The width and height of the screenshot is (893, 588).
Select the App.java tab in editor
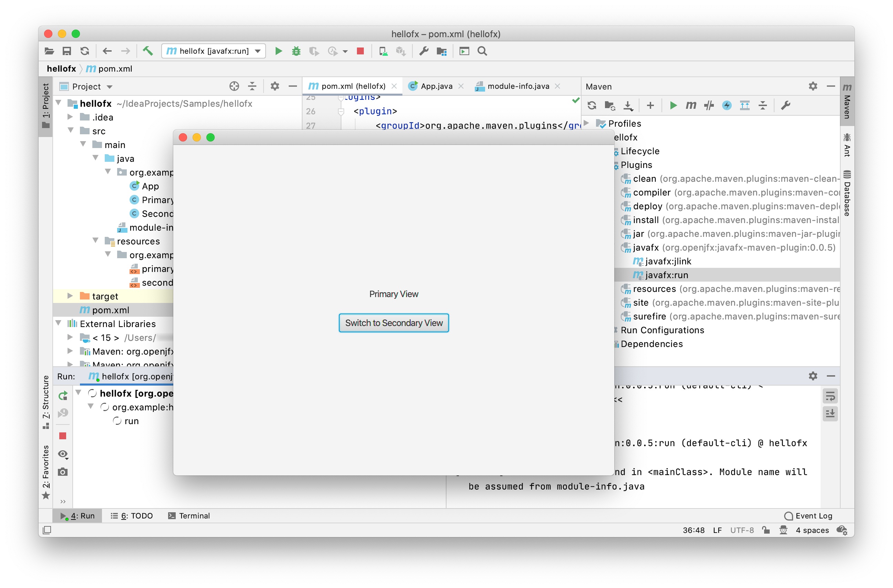click(x=431, y=86)
